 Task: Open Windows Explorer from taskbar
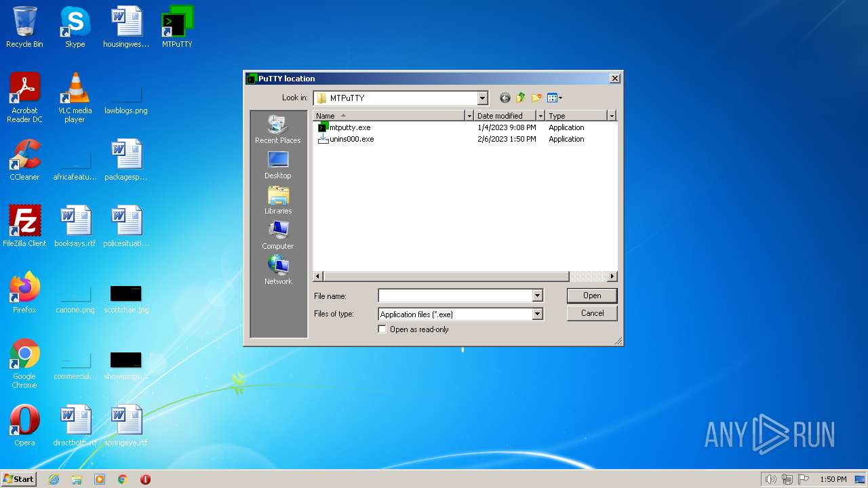click(x=77, y=479)
